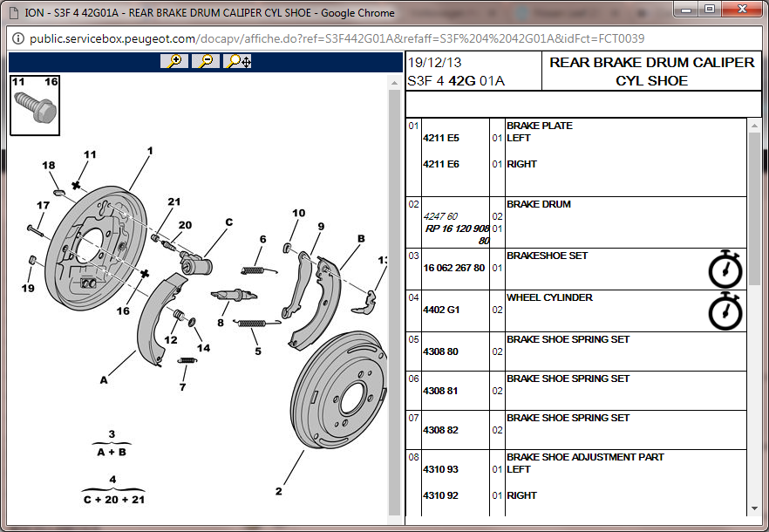Click diagram callout number 20
Image resolution: width=769 pixels, height=532 pixels.
tap(185, 225)
